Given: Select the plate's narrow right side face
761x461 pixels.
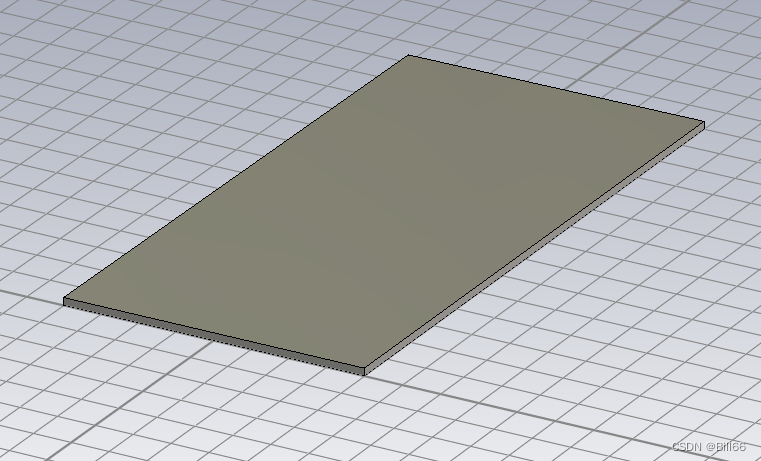Looking at the screenshot, I should 534,250.
